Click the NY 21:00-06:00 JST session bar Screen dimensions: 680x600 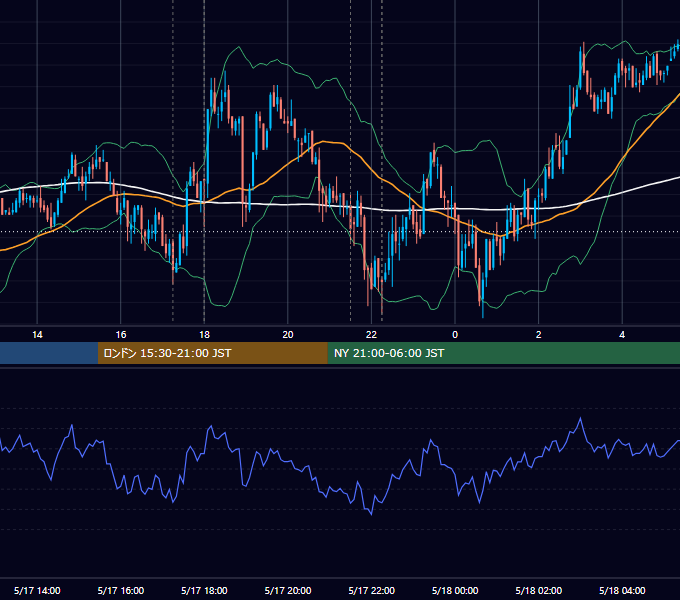coord(503,353)
